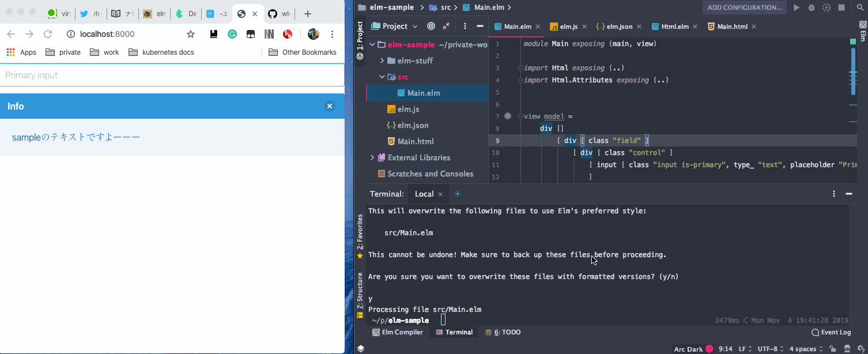
Task: Toggle the gutter marker on line 7
Action: click(x=507, y=116)
